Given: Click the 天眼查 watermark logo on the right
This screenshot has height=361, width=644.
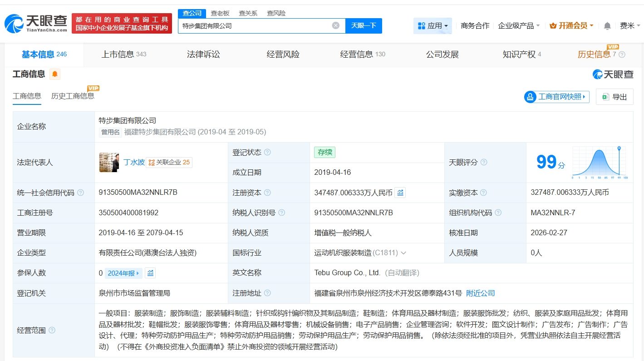Looking at the screenshot, I should coord(613,74).
